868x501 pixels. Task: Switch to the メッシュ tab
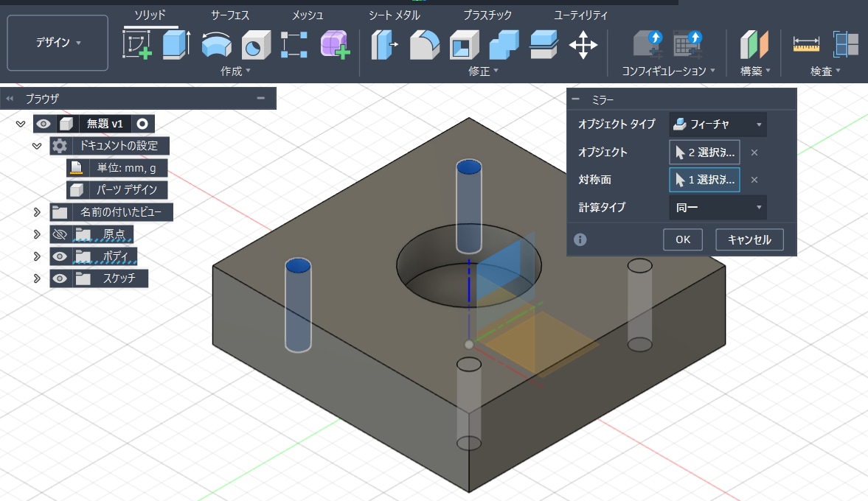coord(308,15)
